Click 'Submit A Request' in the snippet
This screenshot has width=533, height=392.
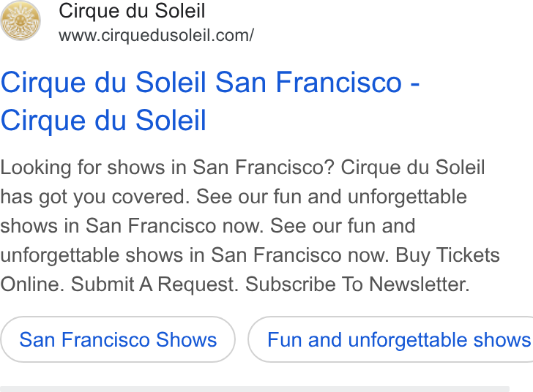coord(154,284)
